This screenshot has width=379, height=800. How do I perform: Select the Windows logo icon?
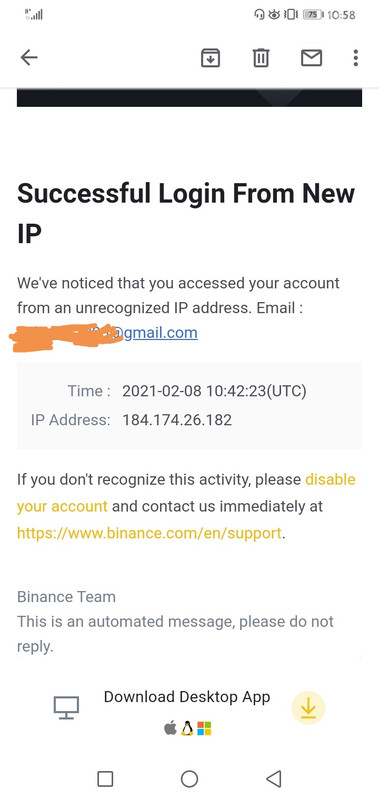coord(205,729)
